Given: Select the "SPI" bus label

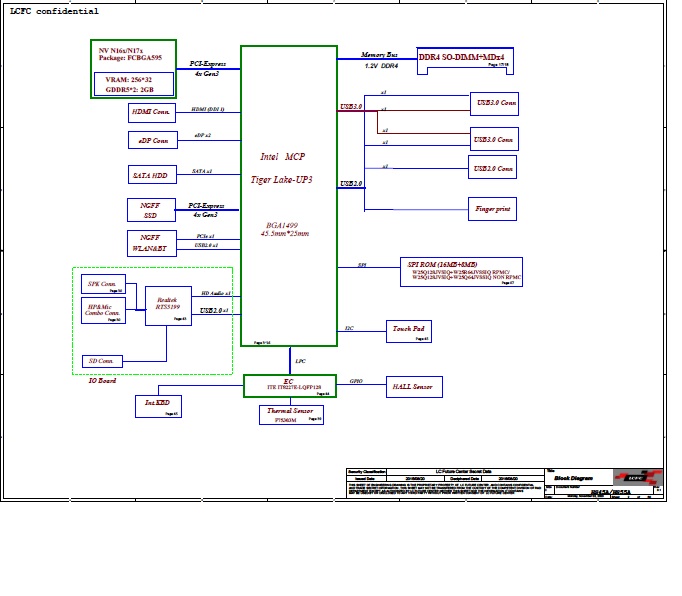Looking at the screenshot, I should coord(362,265).
